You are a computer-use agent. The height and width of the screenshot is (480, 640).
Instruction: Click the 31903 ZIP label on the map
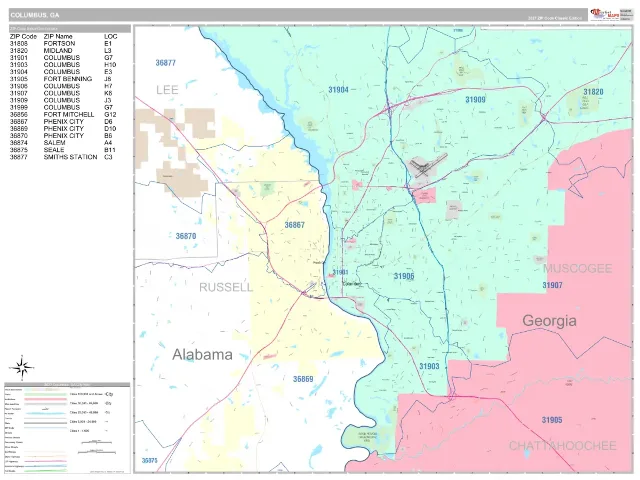pyautogui.click(x=429, y=366)
